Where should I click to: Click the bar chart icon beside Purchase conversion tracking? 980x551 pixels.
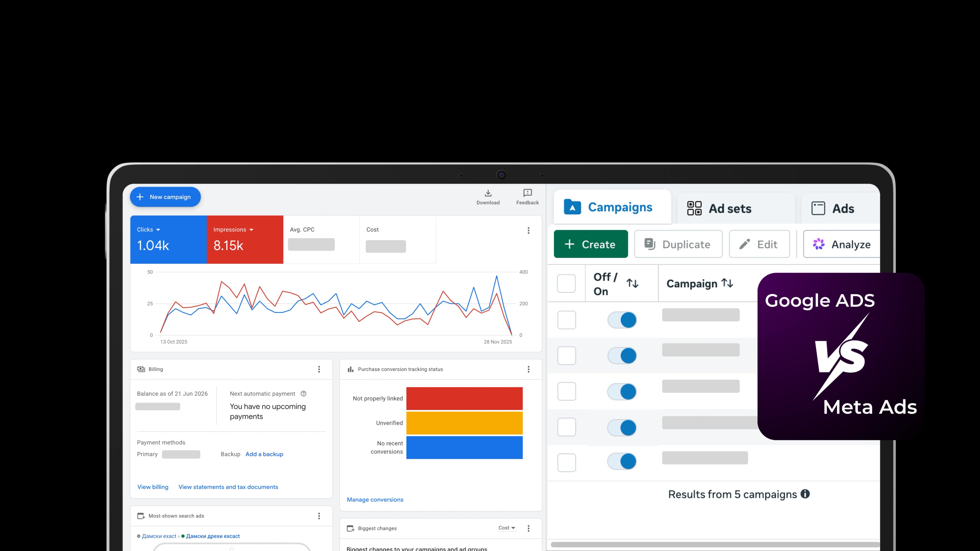pyautogui.click(x=350, y=369)
